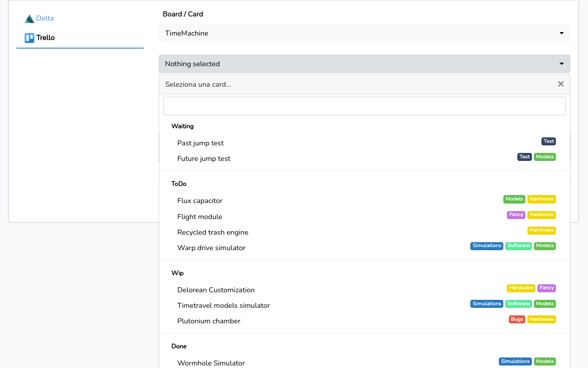Click Simulations label on Timetravel models simulator
The image size is (588, 368).
pyautogui.click(x=487, y=304)
